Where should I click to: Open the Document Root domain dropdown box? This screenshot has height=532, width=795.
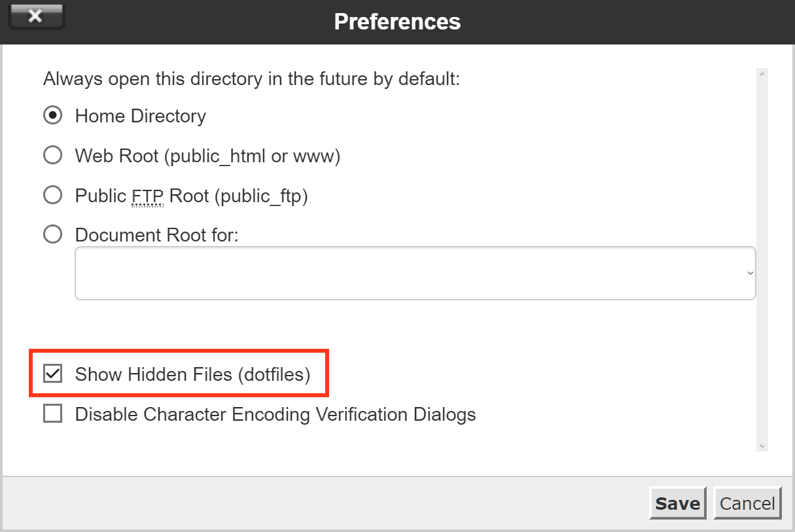(415, 273)
